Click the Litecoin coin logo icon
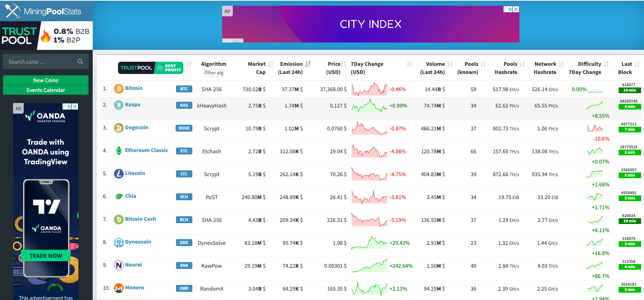The height and width of the screenshot is (300, 644). pos(118,174)
